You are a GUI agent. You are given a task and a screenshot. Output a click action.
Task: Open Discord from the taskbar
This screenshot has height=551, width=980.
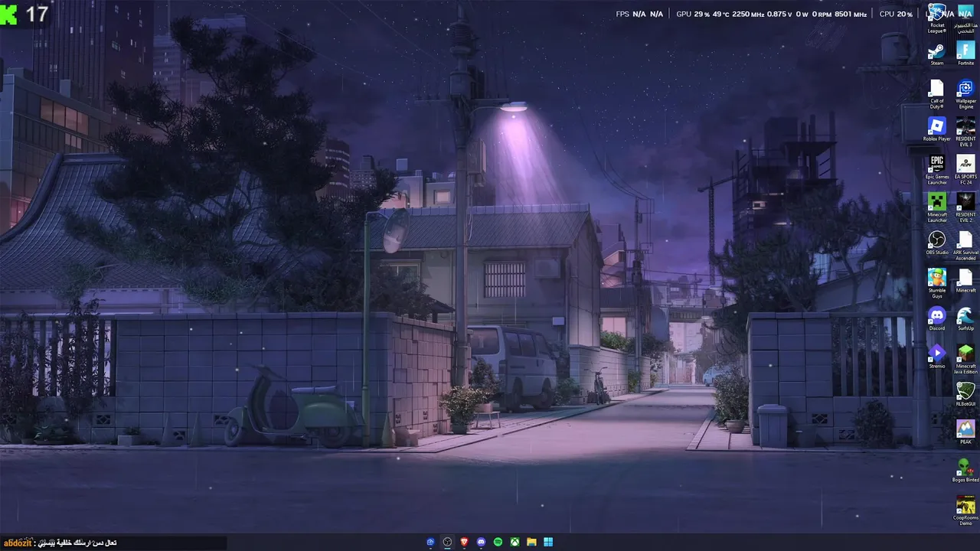(x=481, y=542)
